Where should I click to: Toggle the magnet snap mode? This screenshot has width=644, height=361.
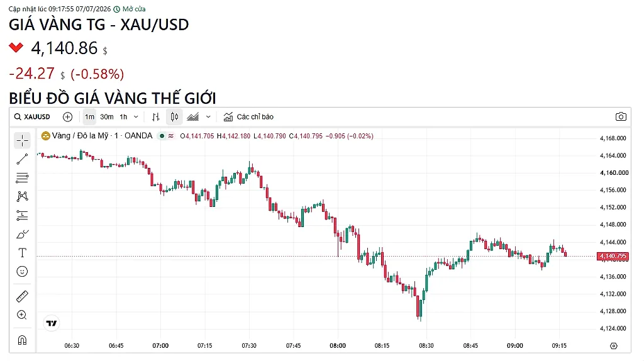(x=22, y=340)
